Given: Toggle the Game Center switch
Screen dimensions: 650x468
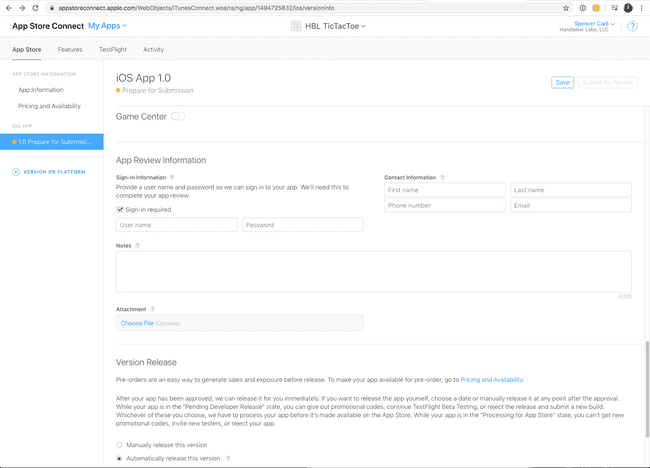Looking at the screenshot, I should click(178, 116).
